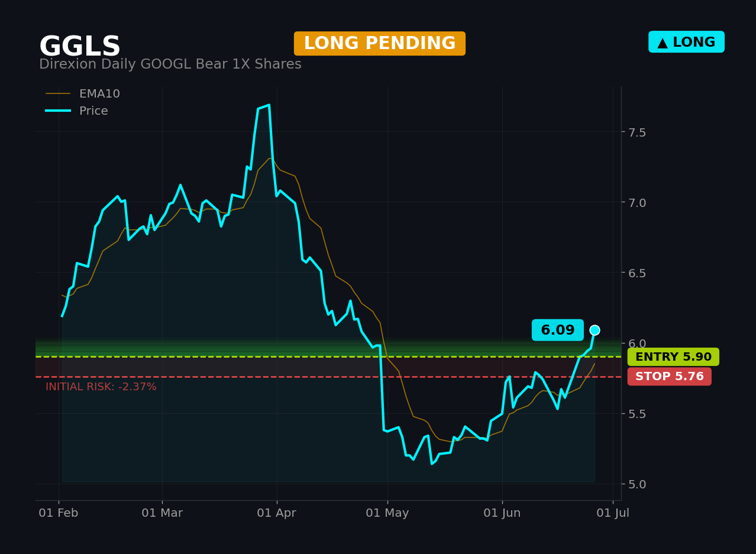This screenshot has width=756, height=554.
Task: Click the latest price marker dot
Action: coord(595,330)
